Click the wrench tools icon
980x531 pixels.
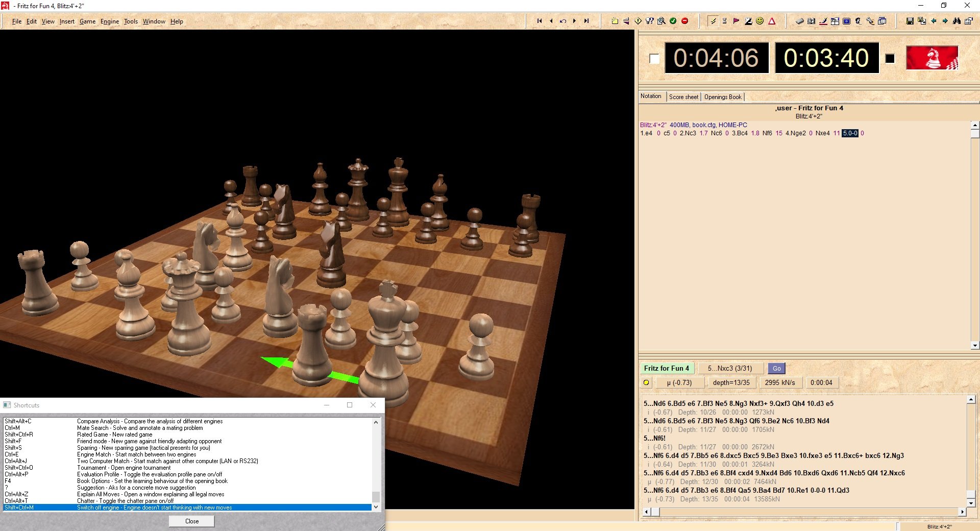(870, 21)
